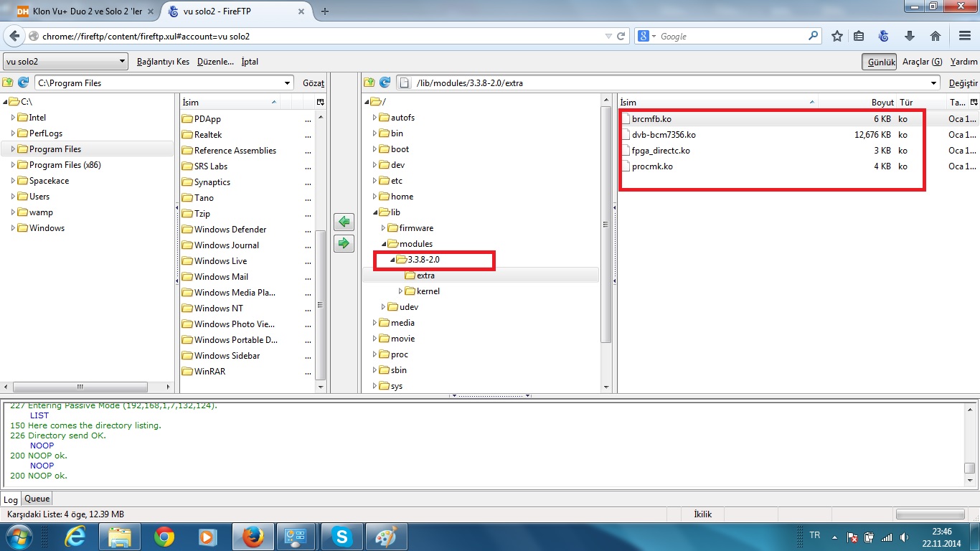Refresh the local directory listing
The width and height of the screenshot is (980, 551).
23,83
